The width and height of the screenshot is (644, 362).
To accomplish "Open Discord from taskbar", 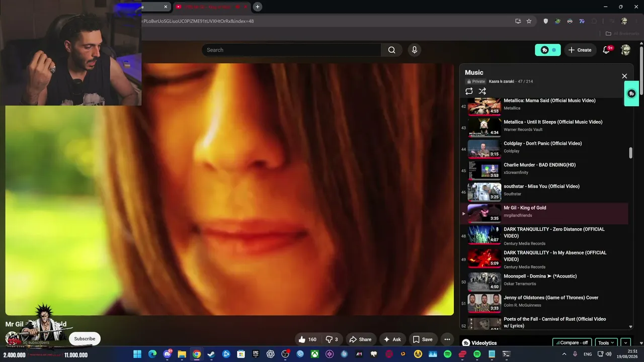I will point(167,354).
